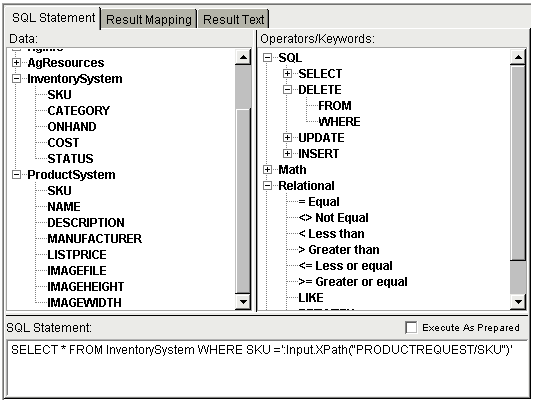This screenshot has width=535, height=404.
Task: Collapse the ProductSystem node
Action: [x=16, y=175]
